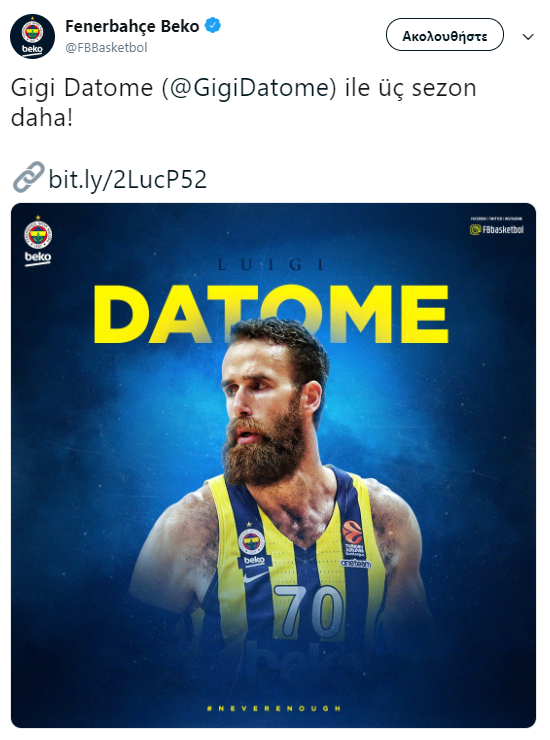Image resolution: width=550 pixels, height=740 pixels.
Task: Click the chain link emoji icon
Action: click(28, 177)
